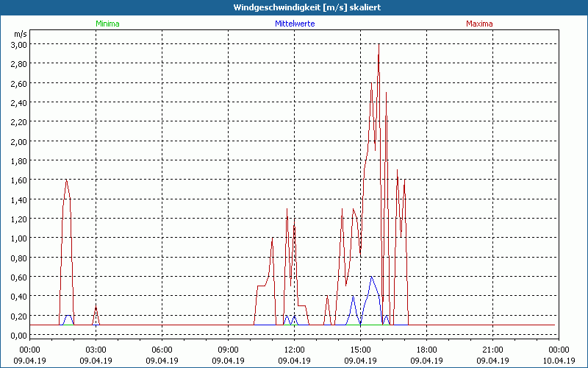This screenshot has height=368, width=588.
Task: Click the 1,00 y-axis tick label
Action: [x=18, y=238]
